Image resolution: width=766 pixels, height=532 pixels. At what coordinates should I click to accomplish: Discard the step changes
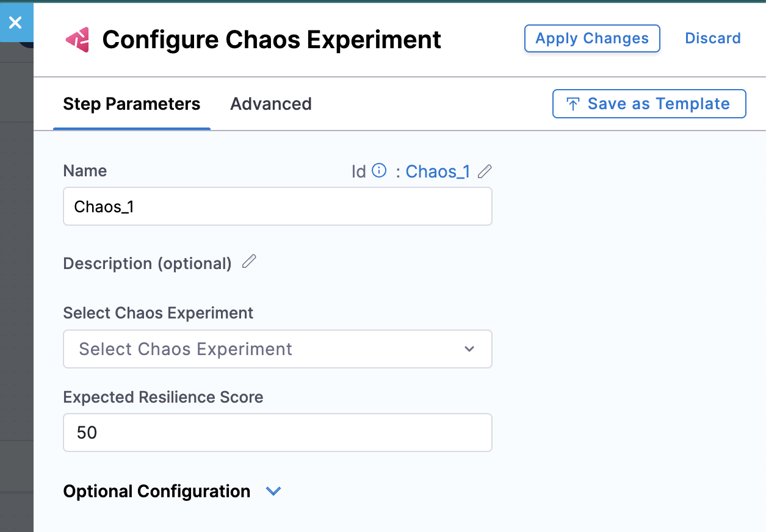point(713,38)
